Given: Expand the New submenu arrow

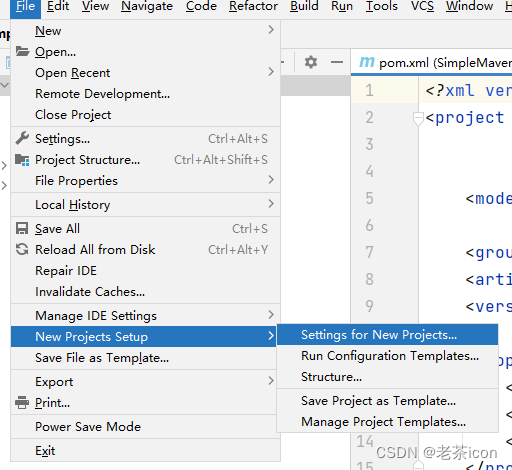Looking at the screenshot, I should [271, 30].
